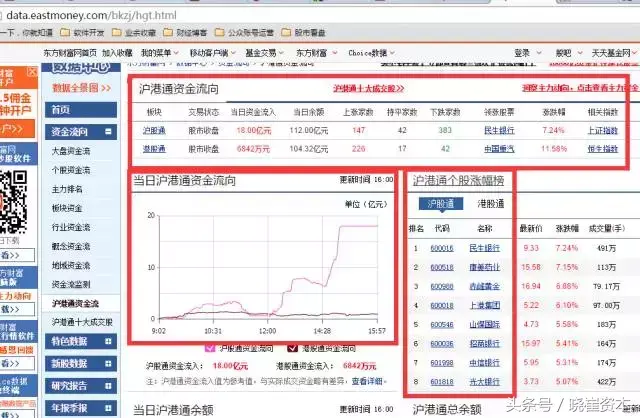Click 查看详细 link below chart note
Viewport: 640px width, 418px height.
367,381
